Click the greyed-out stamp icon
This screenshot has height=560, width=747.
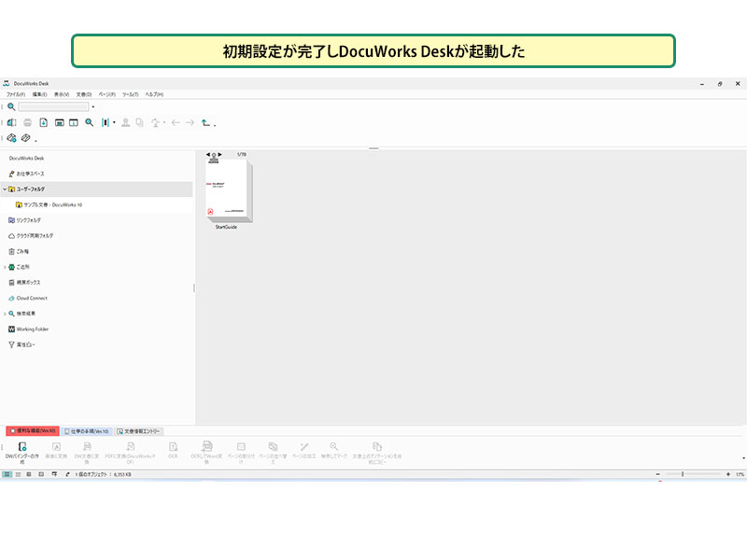(x=125, y=122)
